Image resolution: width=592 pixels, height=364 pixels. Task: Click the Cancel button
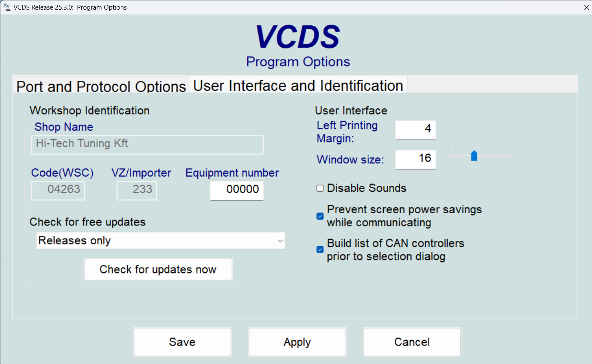coord(412,342)
